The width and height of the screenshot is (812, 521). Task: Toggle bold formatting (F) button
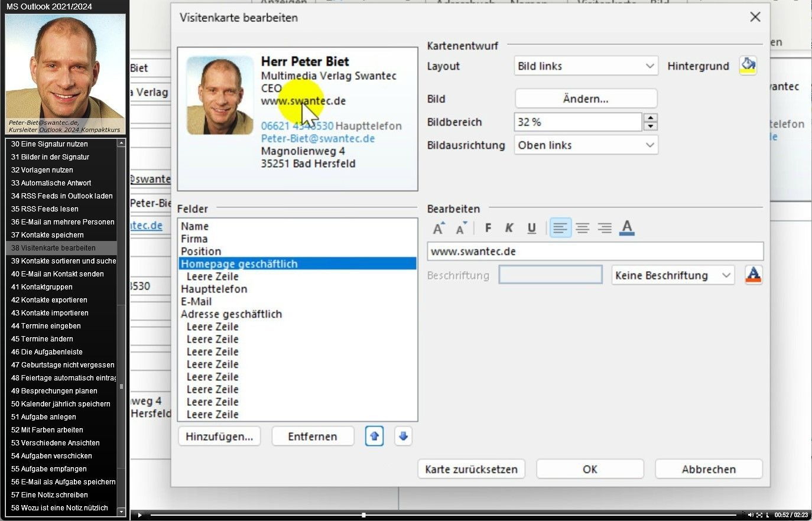tap(488, 228)
